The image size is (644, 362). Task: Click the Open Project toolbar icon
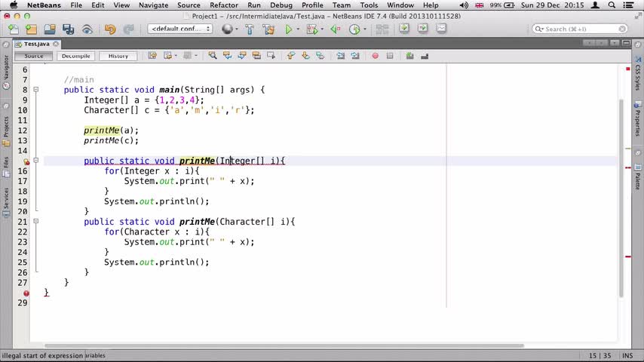50,29
